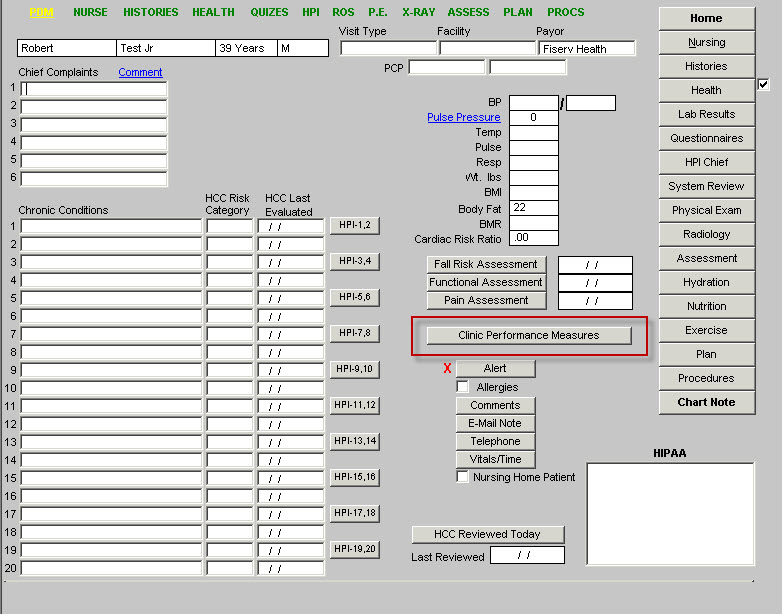Click the Cardiac Risk Ratio field
Viewport: 782px width, 614px height.
[534, 237]
